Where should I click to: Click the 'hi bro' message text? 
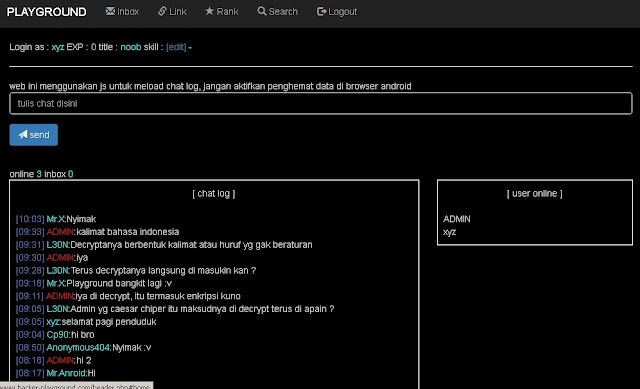(x=83, y=335)
